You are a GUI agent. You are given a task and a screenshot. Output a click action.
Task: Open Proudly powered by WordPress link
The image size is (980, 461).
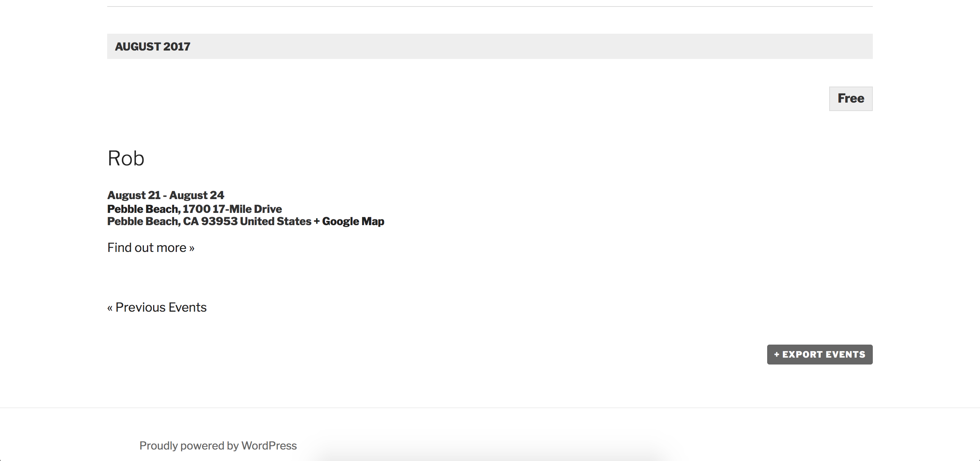click(x=218, y=446)
